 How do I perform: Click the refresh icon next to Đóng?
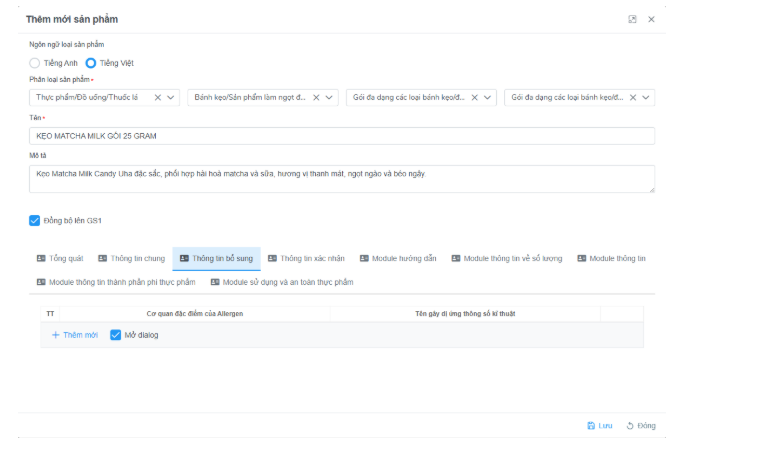click(x=630, y=426)
